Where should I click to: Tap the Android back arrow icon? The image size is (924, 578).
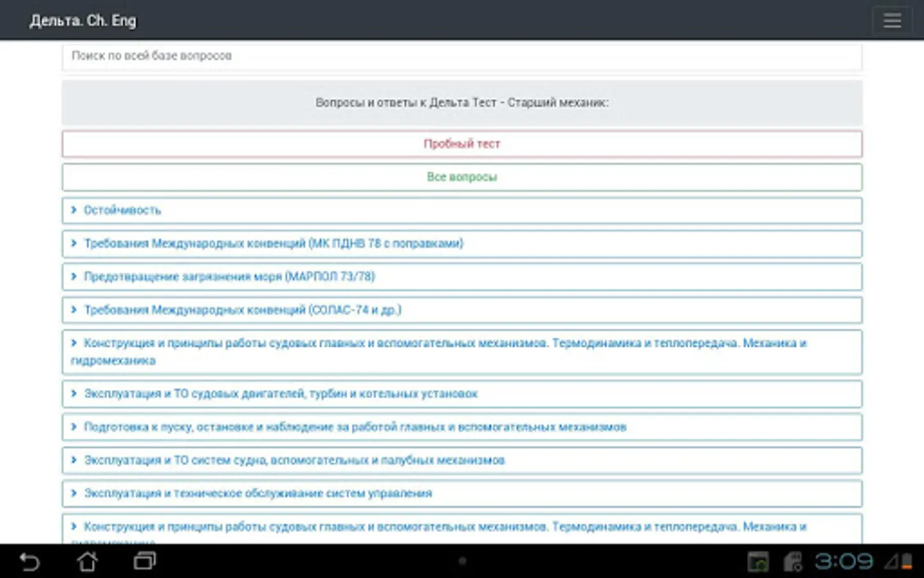(30, 562)
